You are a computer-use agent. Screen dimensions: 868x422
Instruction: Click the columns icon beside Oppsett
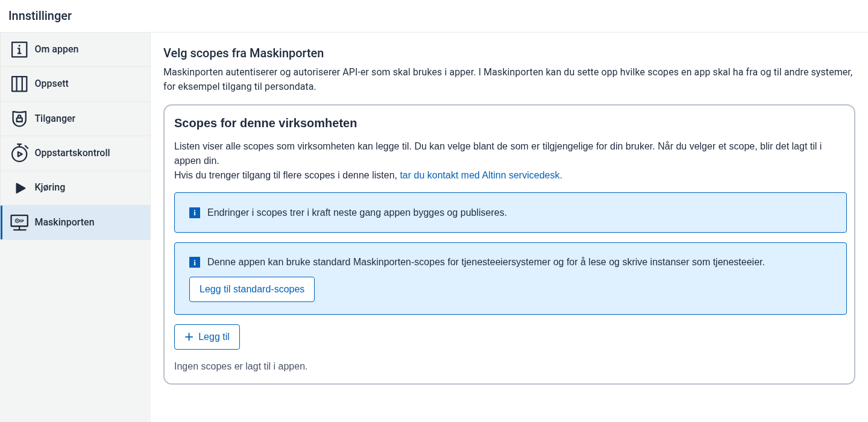coord(19,84)
